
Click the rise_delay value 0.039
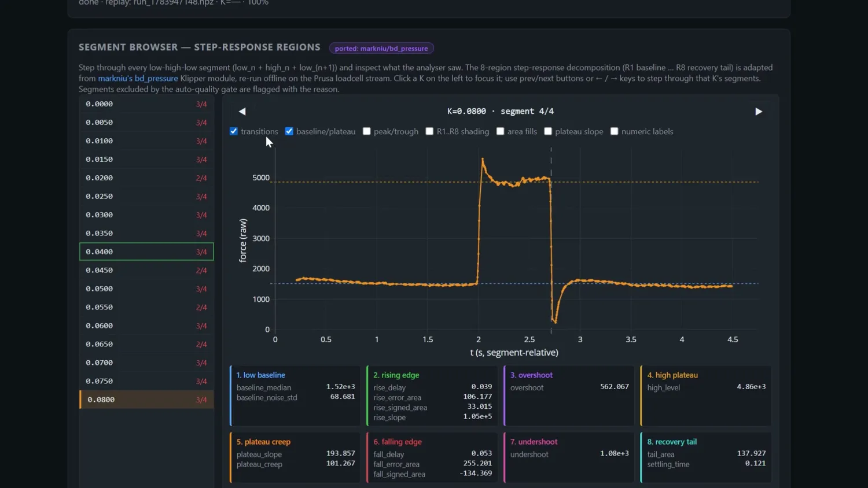[x=481, y=387]
